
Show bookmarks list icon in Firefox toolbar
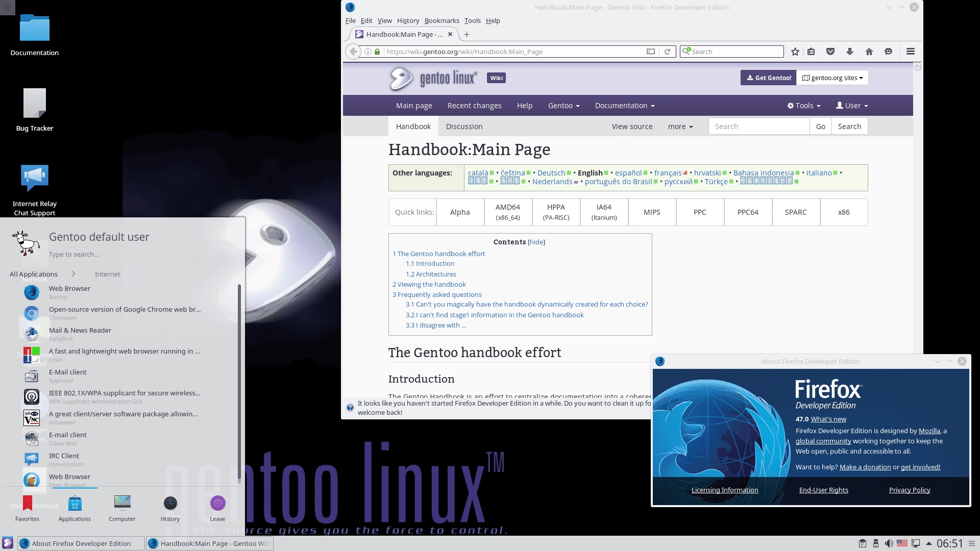tap(811, 52)
